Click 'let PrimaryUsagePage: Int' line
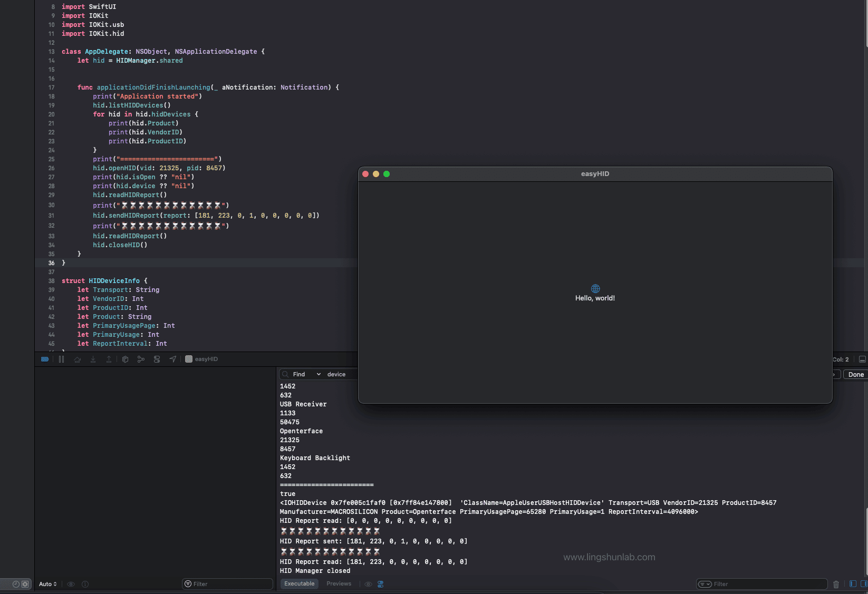The width and height of the screenshot is (868, 594). pos(126,326)
